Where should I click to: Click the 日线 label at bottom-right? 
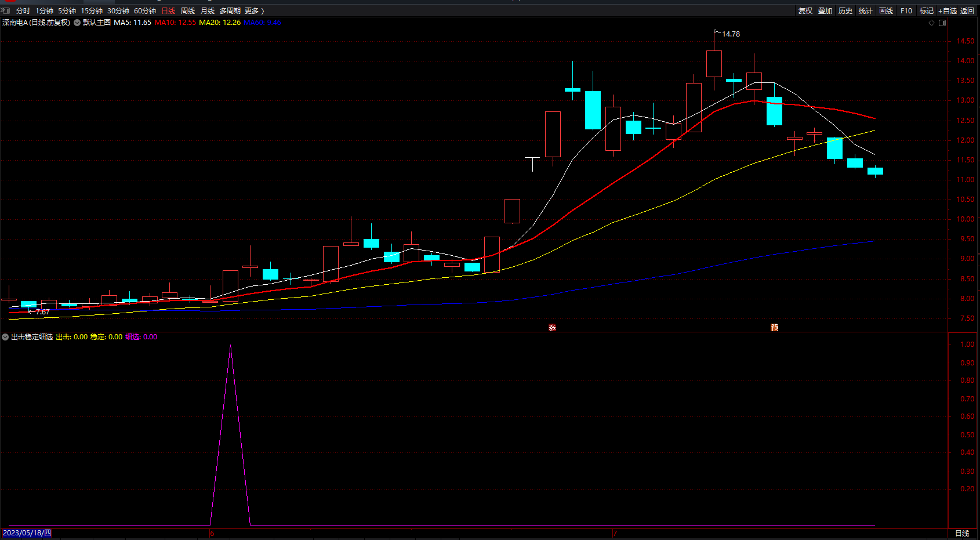point(962,534)
